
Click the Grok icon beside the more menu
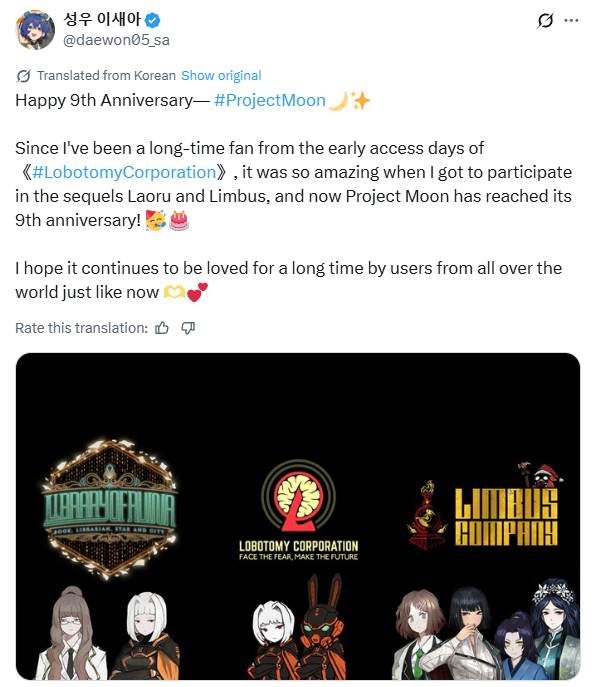[x=545, y=20]
